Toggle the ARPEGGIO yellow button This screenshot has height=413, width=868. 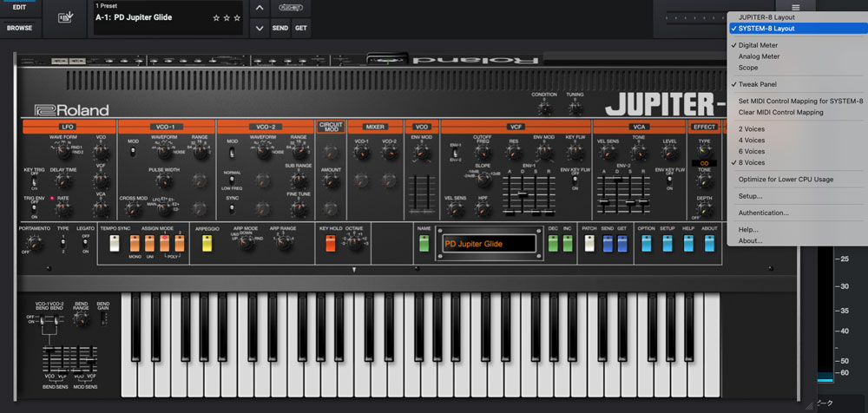click(207, 243)
